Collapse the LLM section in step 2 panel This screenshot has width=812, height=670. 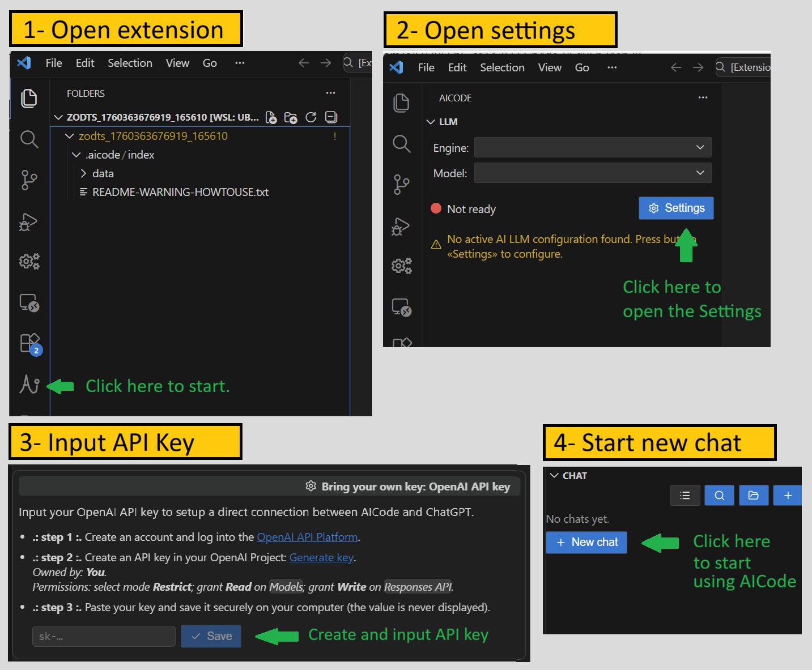[431, 122]
